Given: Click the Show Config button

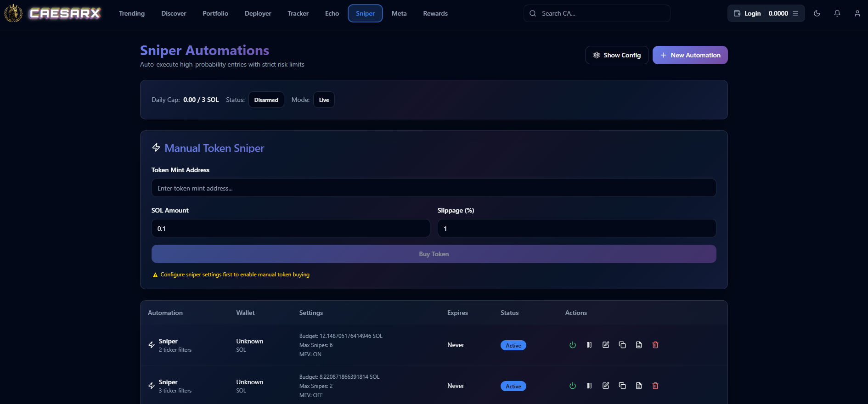Looking at the screenshot, I should pyautogui.click(x=617, y=55).
